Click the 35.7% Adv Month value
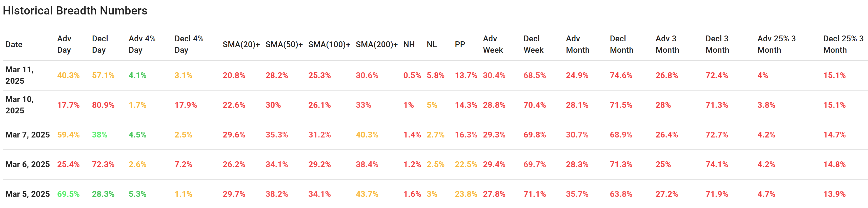The image size is (868, 208). (x=577, y=194)
